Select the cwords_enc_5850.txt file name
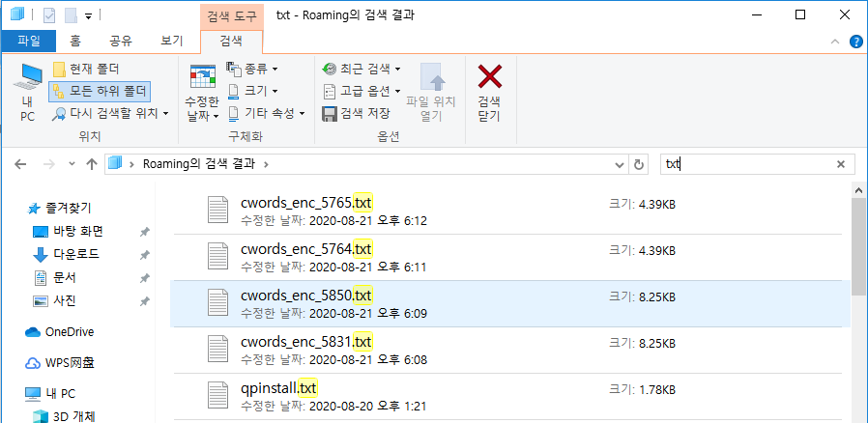 click(306, 296)
